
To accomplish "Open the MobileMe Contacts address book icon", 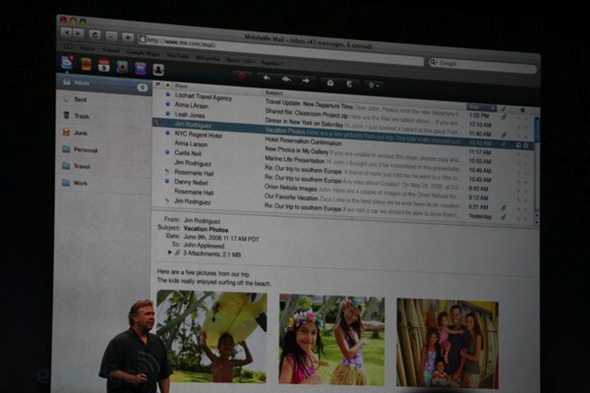I will 86,64.
